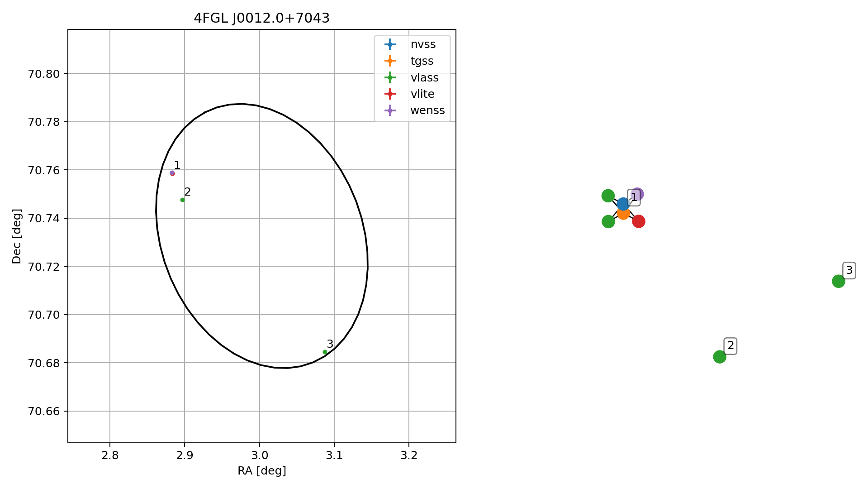Click the boxed label '2' in graph panel
Image resolution: width=868 pixels, height=489 pixels.
730,346
